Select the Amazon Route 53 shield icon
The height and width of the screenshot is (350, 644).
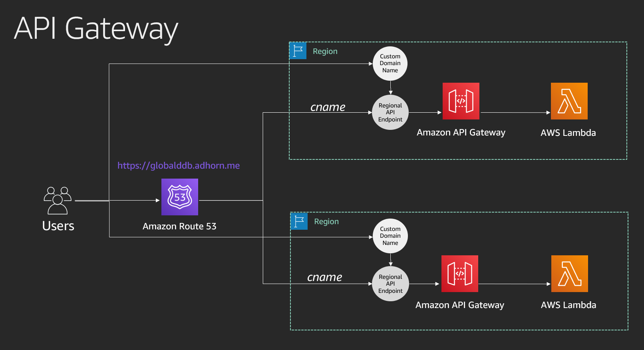point(180,197)
